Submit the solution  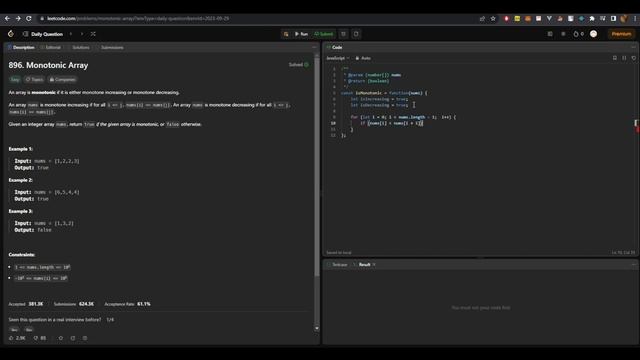(x=324, y=34)
